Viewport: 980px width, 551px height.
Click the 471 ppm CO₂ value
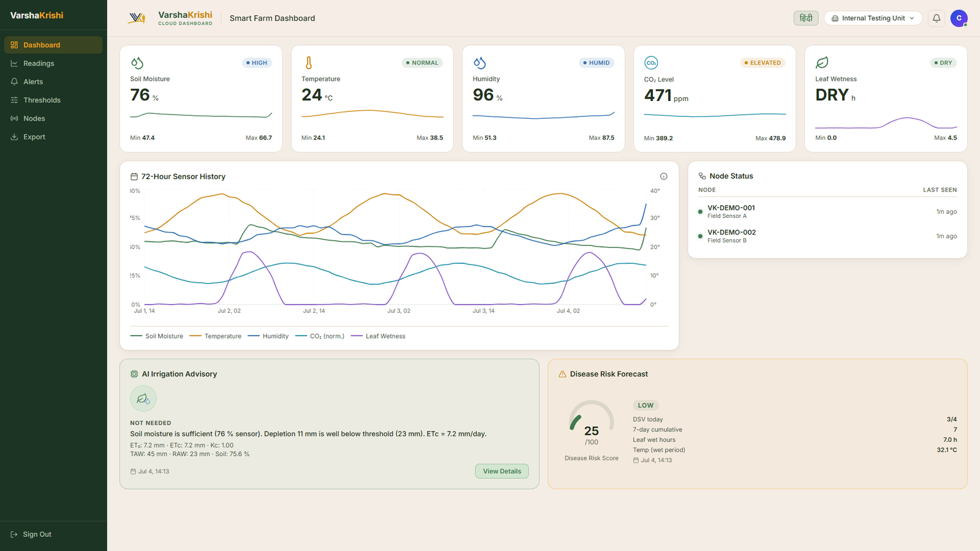pyautogui.click(x=666, y=96)
